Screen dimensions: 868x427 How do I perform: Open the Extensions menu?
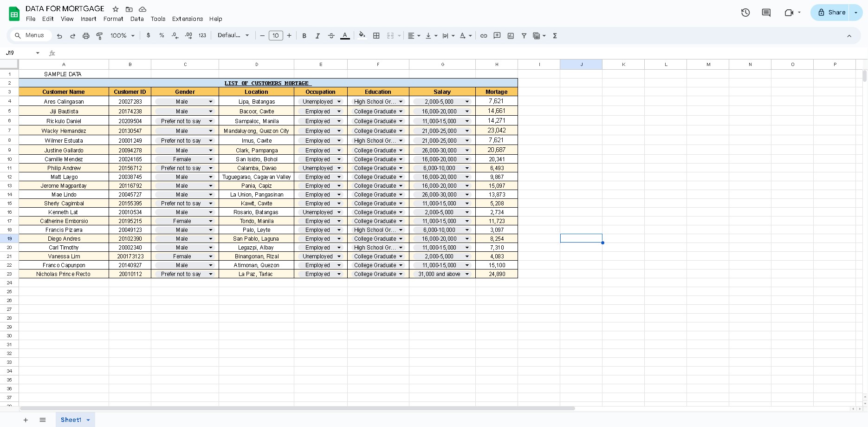click(188, 19)
